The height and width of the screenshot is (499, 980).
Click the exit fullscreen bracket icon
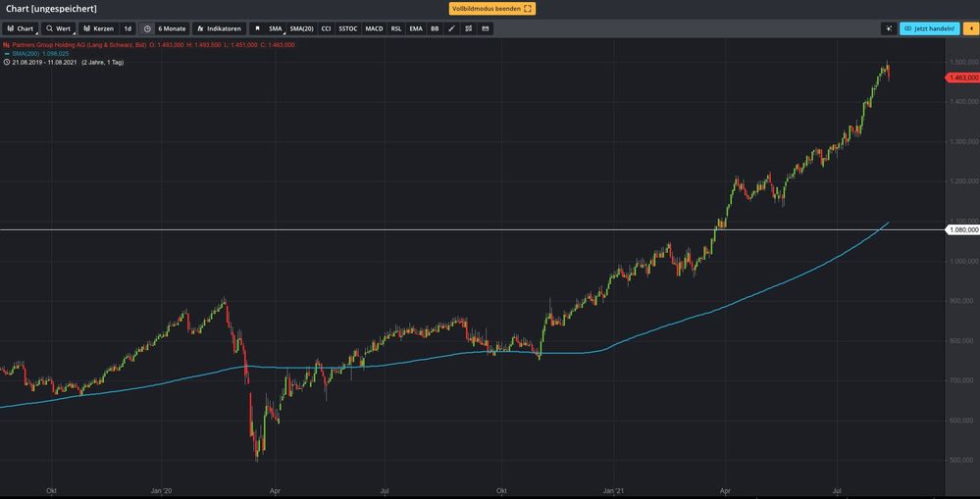click(528, 9)
